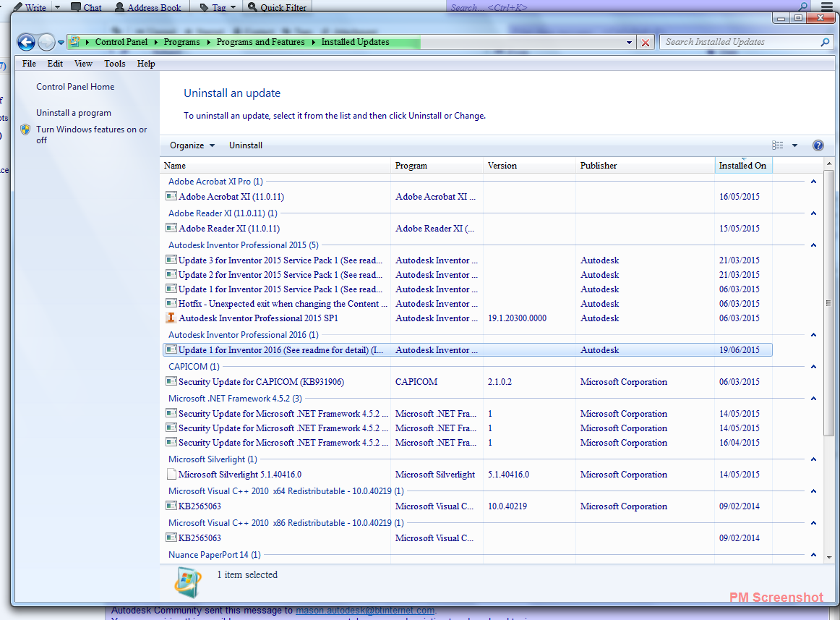
Task: Select the Adobe Acrobat XI (11.0.11) update icon
Action: 171,196
